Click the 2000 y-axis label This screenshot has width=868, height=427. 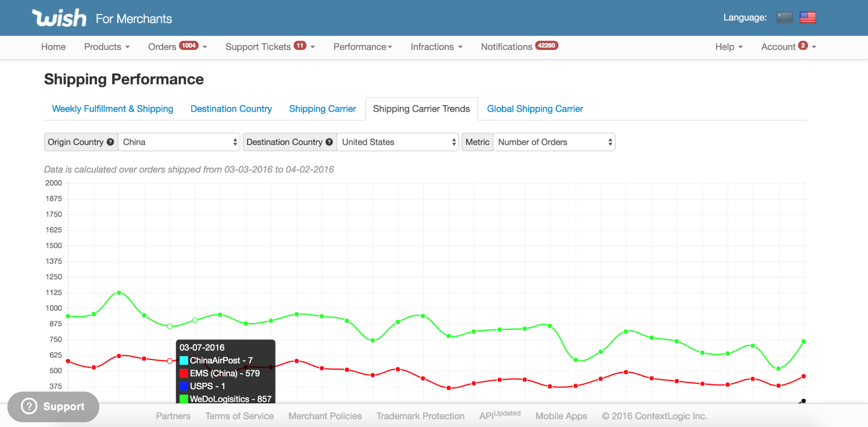point(53,183)
